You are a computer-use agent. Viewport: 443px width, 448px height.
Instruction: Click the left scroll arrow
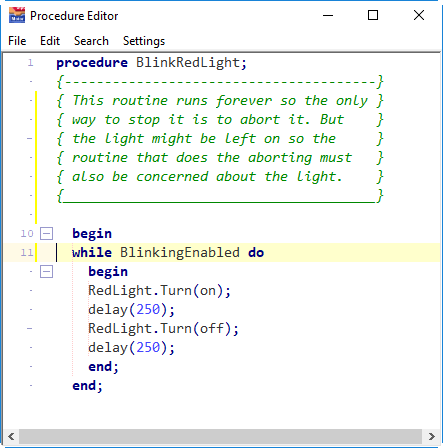click(x=11, y=436)
